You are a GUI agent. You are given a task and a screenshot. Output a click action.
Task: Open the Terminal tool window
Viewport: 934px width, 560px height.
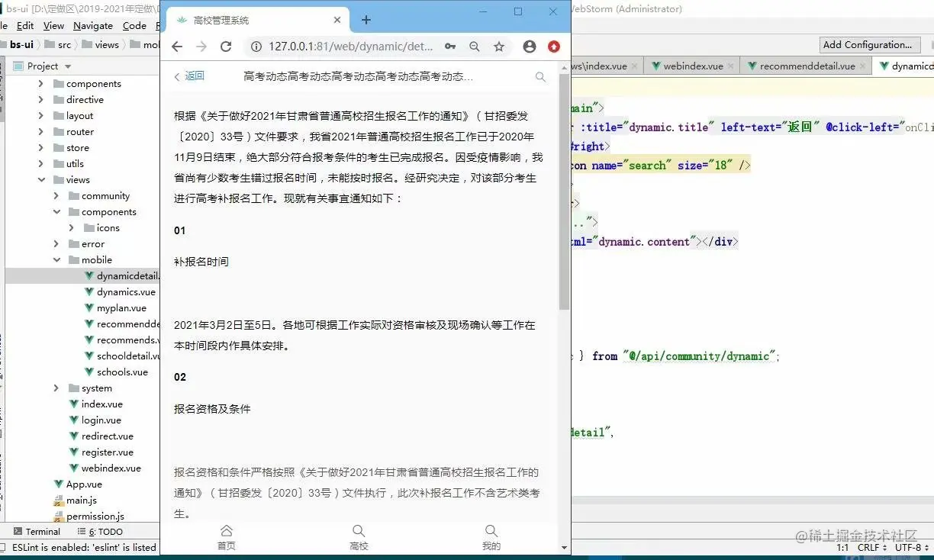click(x=37, y=532)
